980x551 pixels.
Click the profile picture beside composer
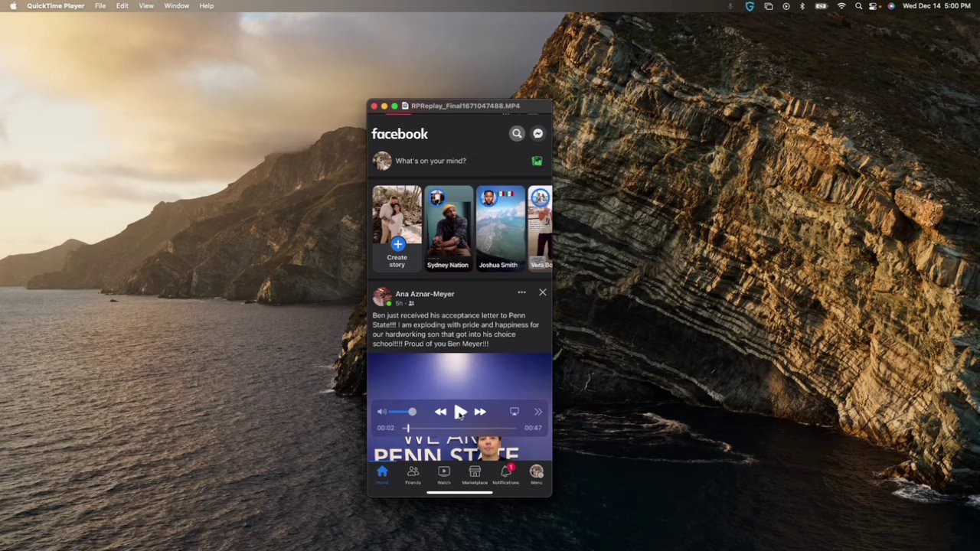coord(382,161)
